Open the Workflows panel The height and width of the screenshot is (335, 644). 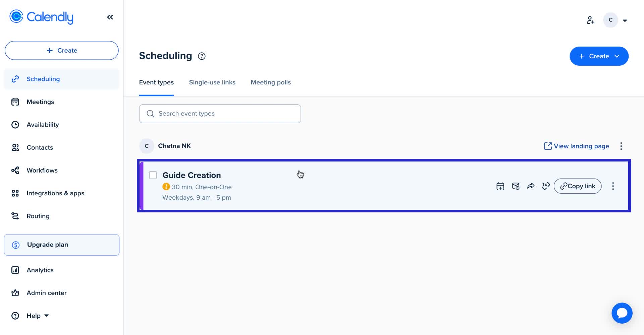[x=42, y=170]
